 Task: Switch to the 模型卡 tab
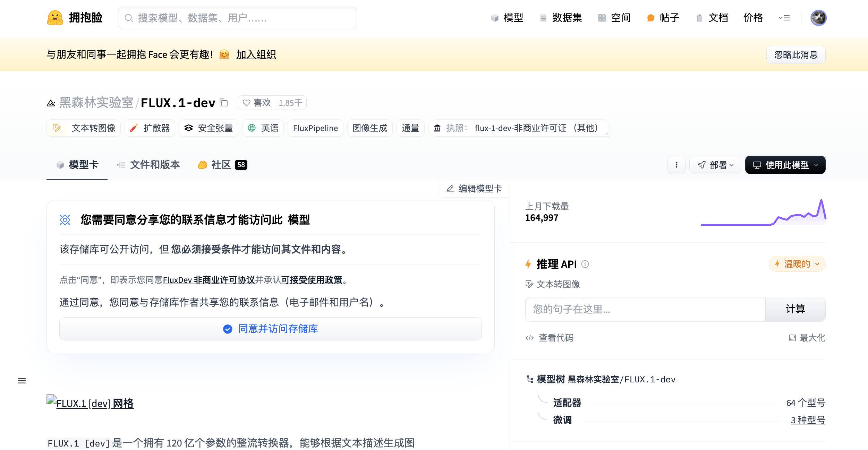[77, 165]
